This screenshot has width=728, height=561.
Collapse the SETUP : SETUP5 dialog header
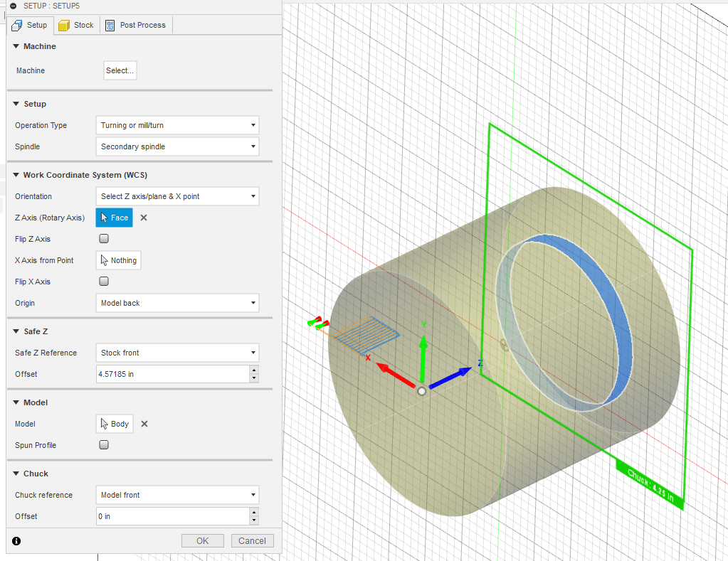13,6
